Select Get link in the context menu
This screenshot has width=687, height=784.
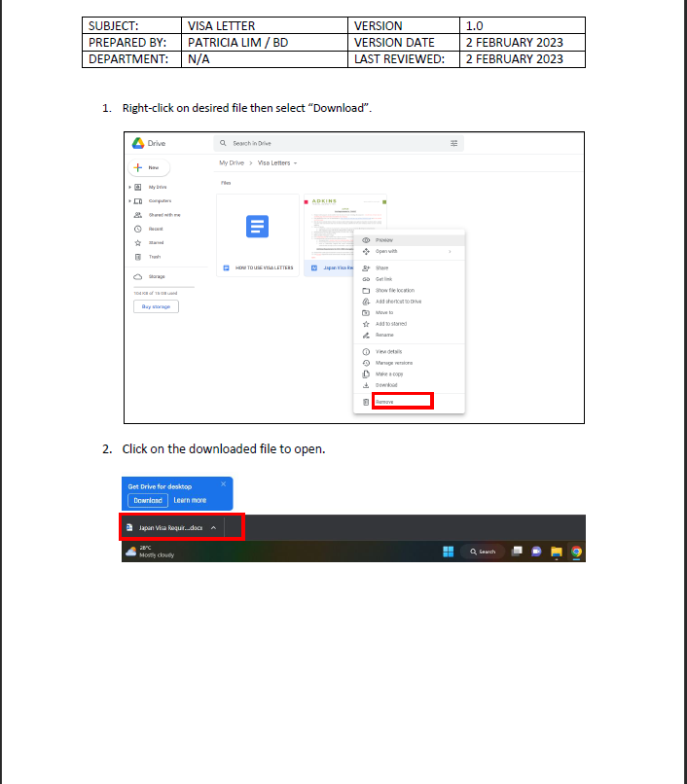click(410, 279)
